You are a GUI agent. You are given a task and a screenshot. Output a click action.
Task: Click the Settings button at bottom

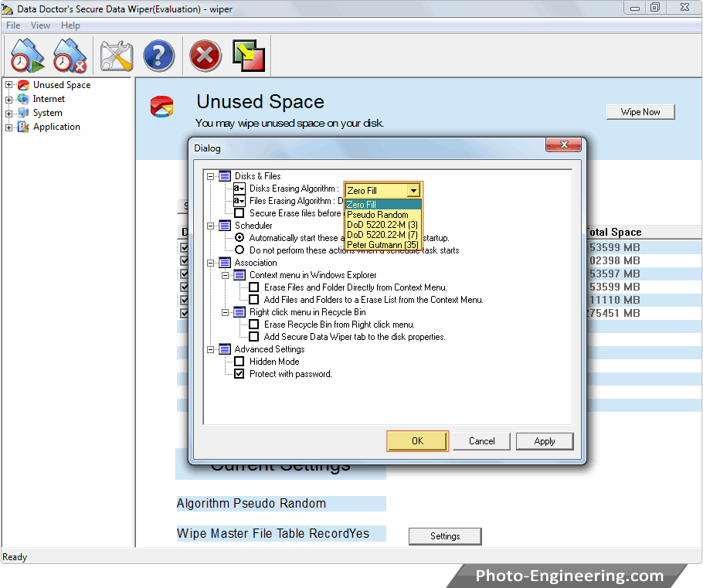pos(445,536)
